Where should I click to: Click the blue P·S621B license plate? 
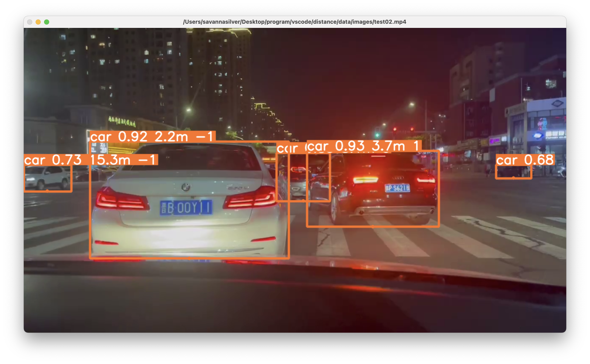point(397,188)
